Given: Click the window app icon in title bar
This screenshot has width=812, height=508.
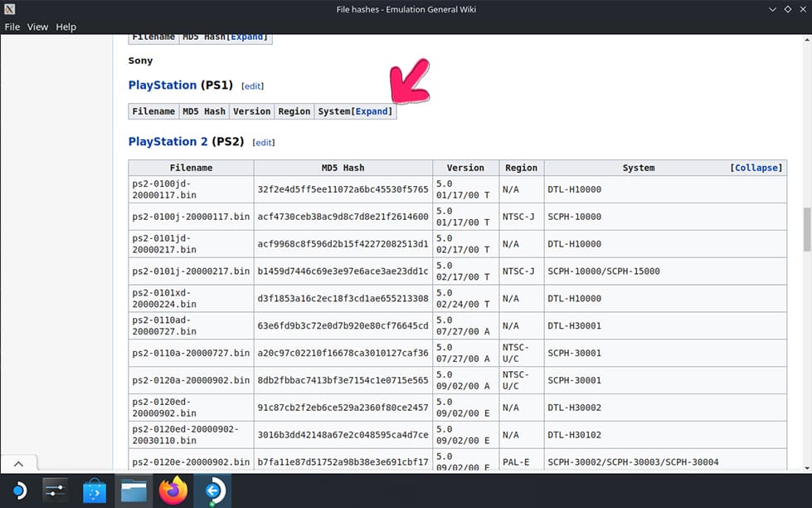Looking at the screenshot, I should [9, 9].
